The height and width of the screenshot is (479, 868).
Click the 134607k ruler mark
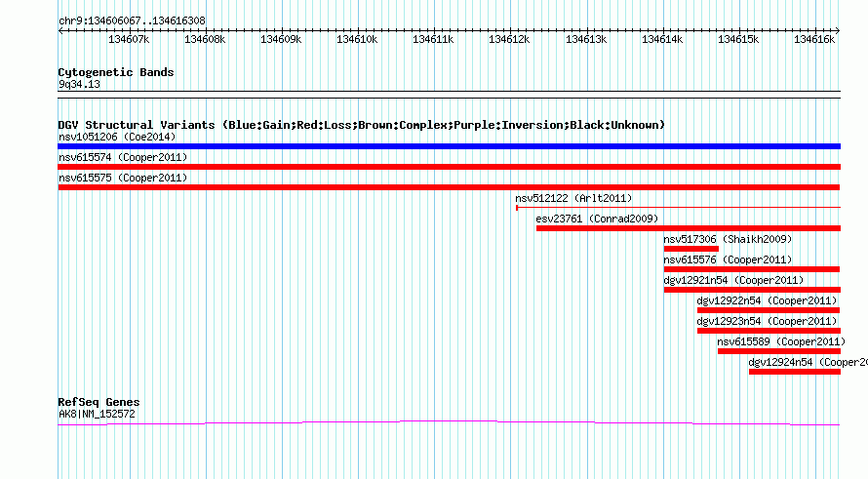click(129, 39)
